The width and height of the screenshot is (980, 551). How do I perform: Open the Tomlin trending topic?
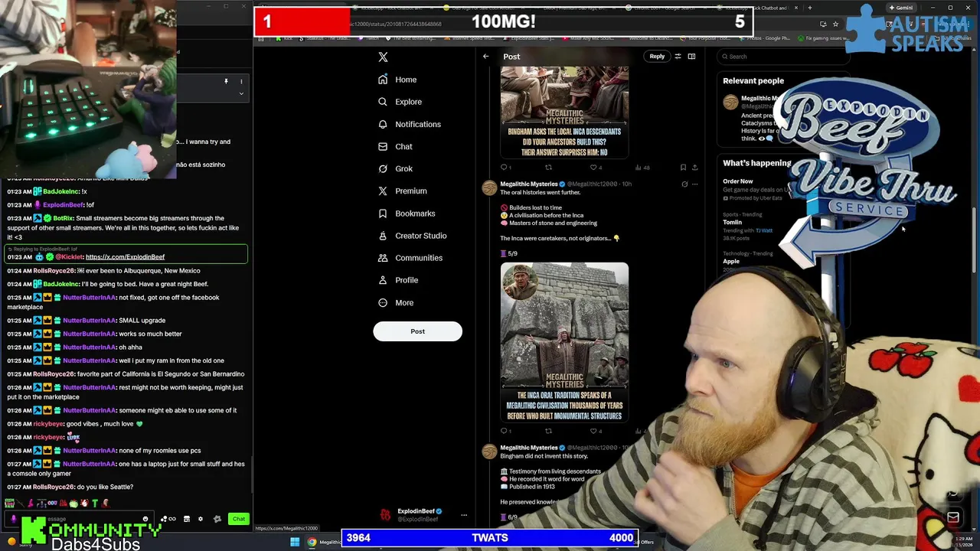pos(733,222)
